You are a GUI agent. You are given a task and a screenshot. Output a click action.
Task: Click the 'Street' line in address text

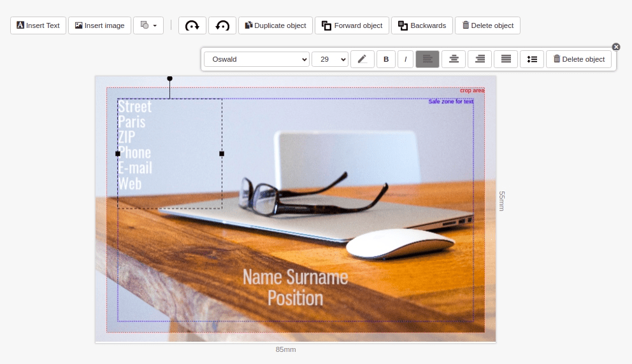(x=134, y=107)
